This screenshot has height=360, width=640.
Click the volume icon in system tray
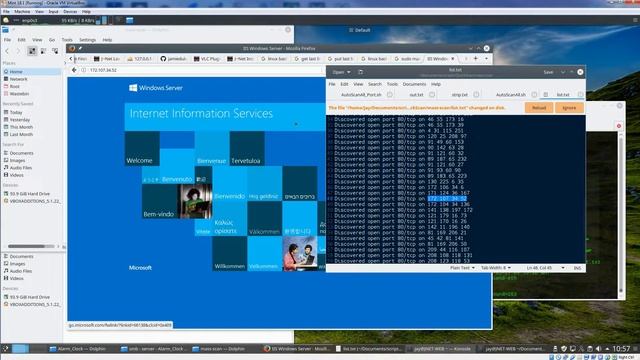(598, 349)
